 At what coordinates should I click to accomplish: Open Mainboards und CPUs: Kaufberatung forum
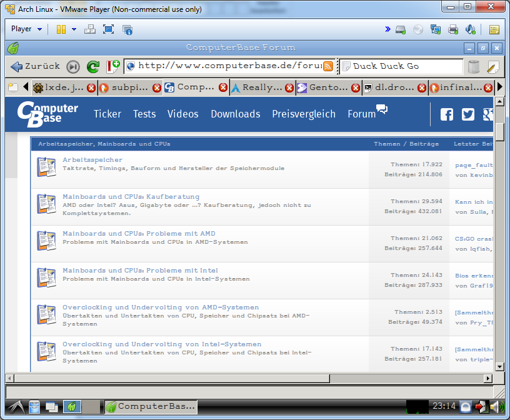[131, 196]
